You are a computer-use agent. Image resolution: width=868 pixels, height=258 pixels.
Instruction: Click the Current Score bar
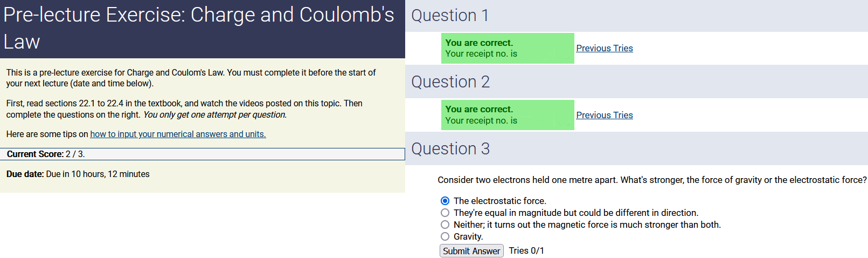202,154
